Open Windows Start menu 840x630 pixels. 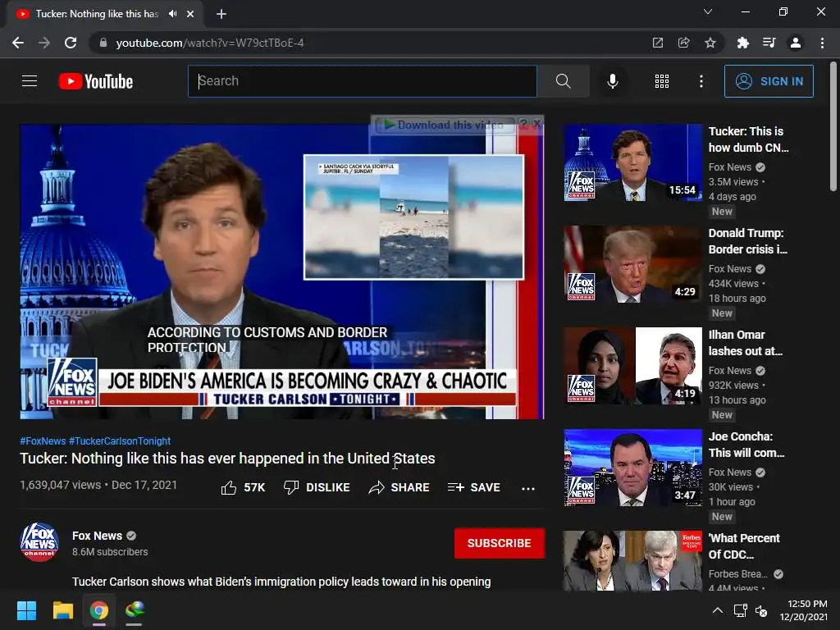pyautogui.click(x=26, y=610)
